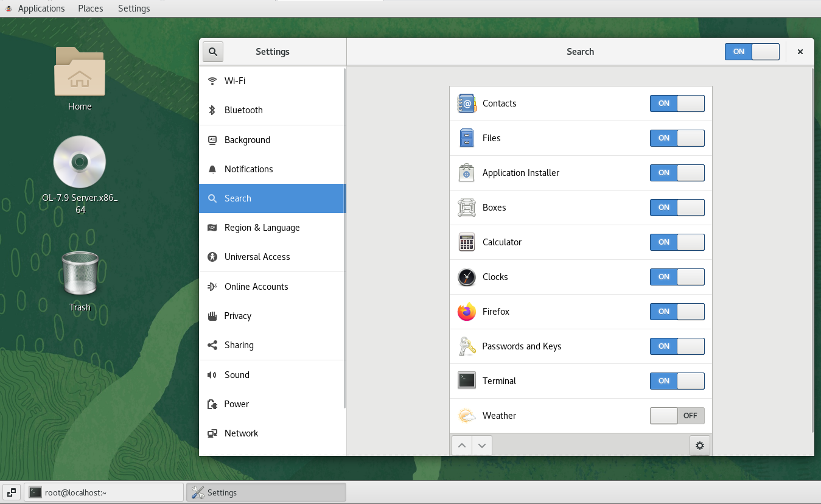Click the Application Installer bag icon
Viewport: 821px width, 504px height.
click(x=467, y=173)
